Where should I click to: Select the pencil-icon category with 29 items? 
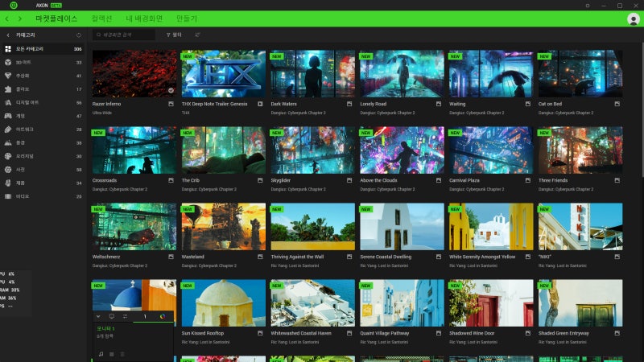tap(43, 130)
